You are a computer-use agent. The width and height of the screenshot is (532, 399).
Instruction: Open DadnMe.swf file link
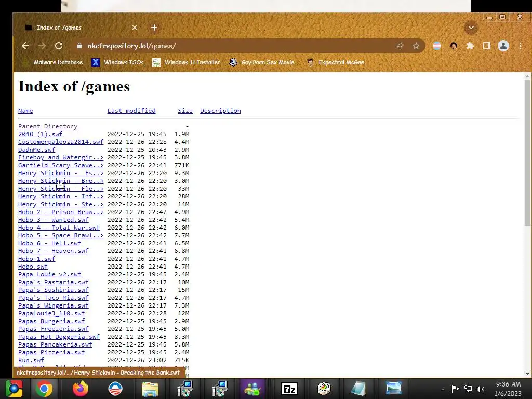pyautogui.click(x=37, y=150)
